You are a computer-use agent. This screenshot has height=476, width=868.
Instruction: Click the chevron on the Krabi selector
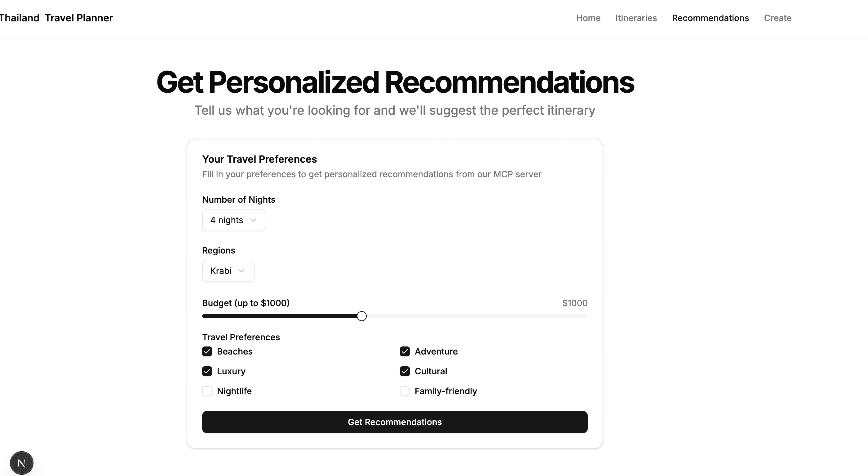tap(241, 271)
